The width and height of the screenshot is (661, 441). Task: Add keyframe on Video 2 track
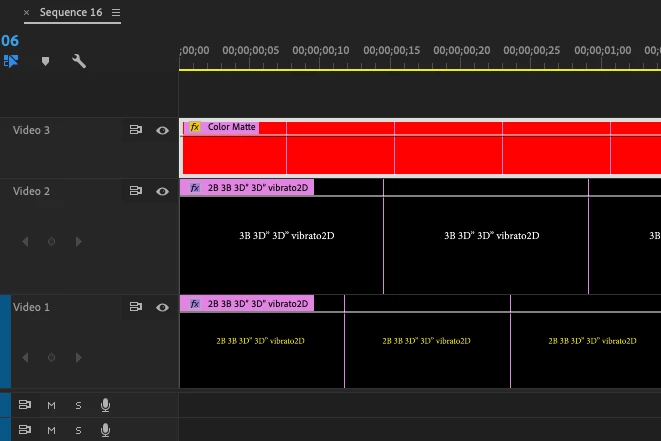pyautogui.click(x=51, y=242)
